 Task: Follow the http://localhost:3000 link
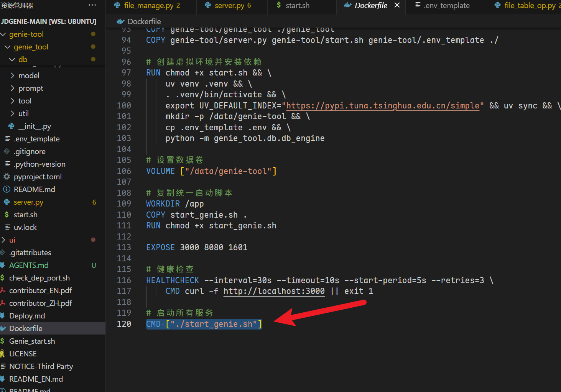pyautogui.click(x=274, y=291)
